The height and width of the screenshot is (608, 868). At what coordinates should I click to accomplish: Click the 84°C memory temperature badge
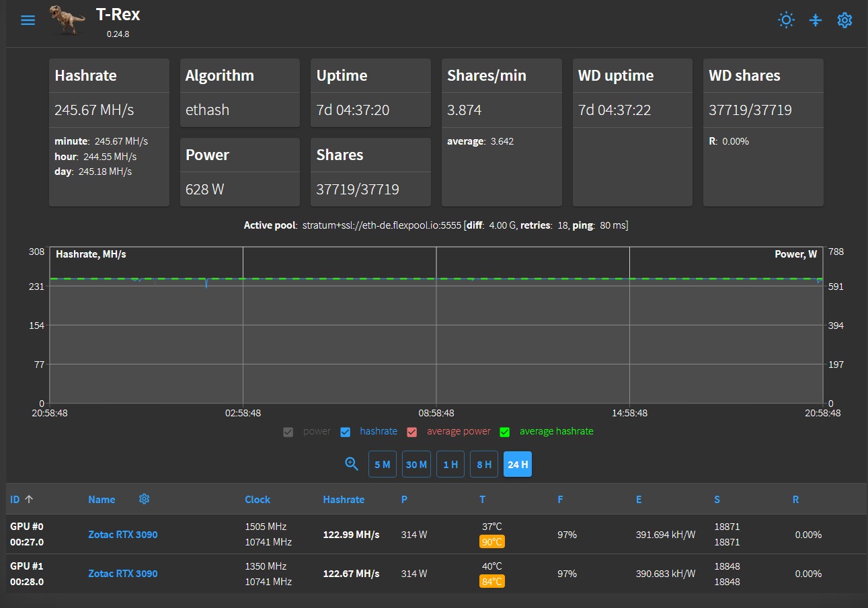pos(491,581)
